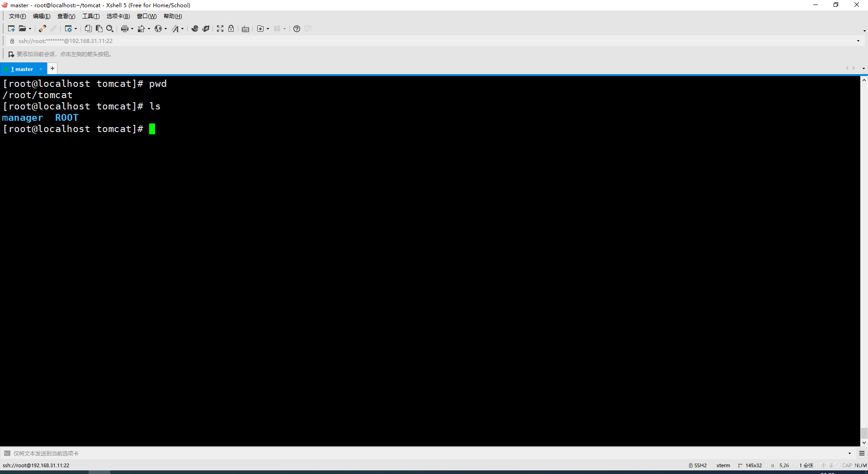Launch Xagent from toolbar icon
The width and height of the screenshot is (868, 474).
coord(206,28)
